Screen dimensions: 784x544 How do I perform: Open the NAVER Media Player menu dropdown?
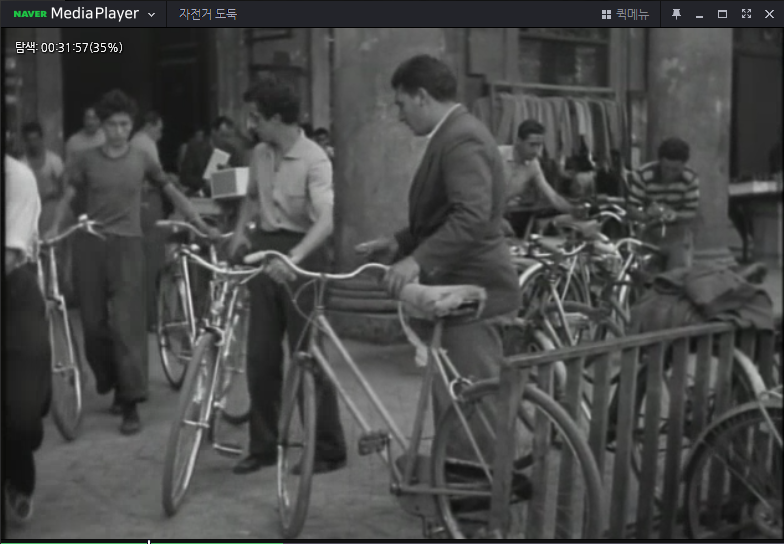(152, 14)
